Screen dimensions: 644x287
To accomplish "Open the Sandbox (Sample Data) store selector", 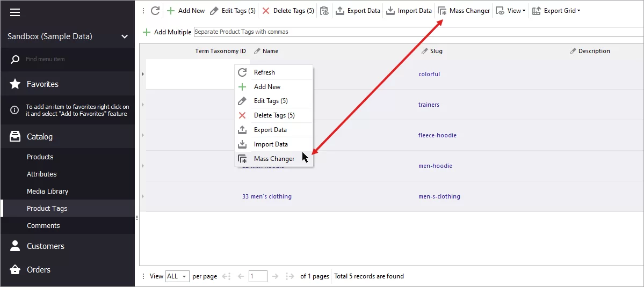I will coord(67,36).
